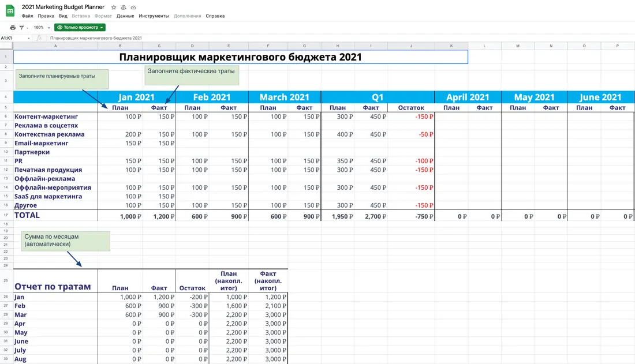This screenshot has width=635, height=364.
Task: Select row 17 header
Action: point(6,215)
